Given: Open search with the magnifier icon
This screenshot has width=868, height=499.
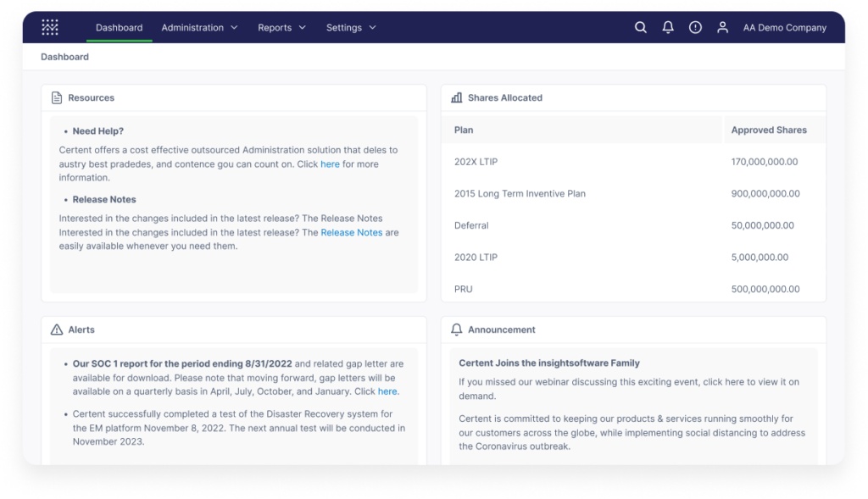Looking at the screenshot, I should pyautogui.click(x=641, y=28).
